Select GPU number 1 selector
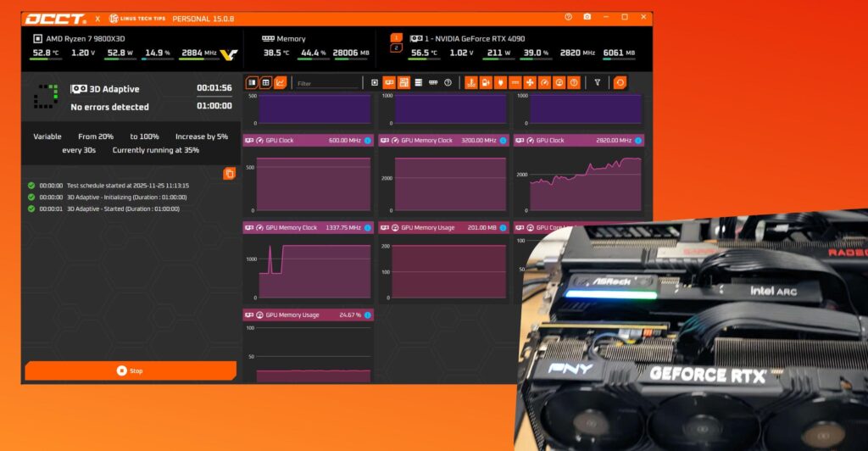The height and width of the screenshot is (451, 868). click(397, 37)
